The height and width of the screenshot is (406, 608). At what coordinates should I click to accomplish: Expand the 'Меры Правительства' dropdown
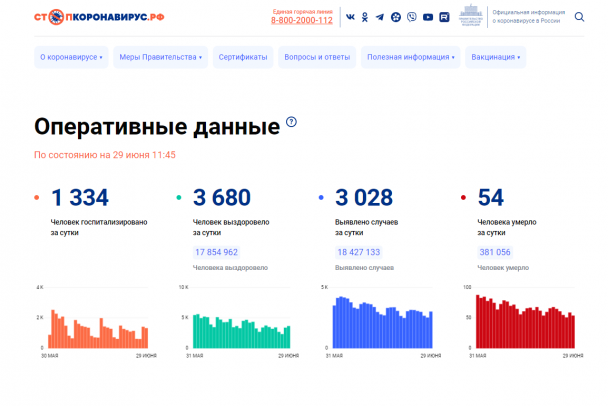pos(160,58)
